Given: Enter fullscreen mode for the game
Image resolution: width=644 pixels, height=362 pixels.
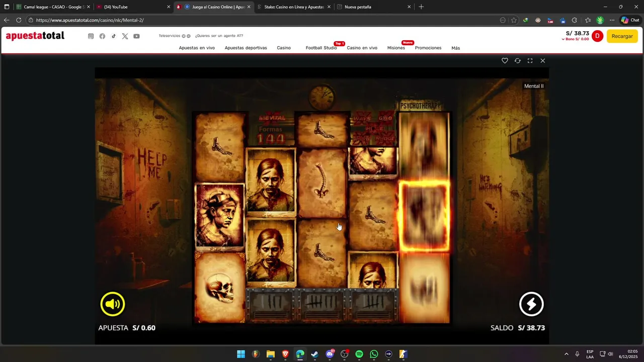Looking at the screenshot, I should coord(530,60).
